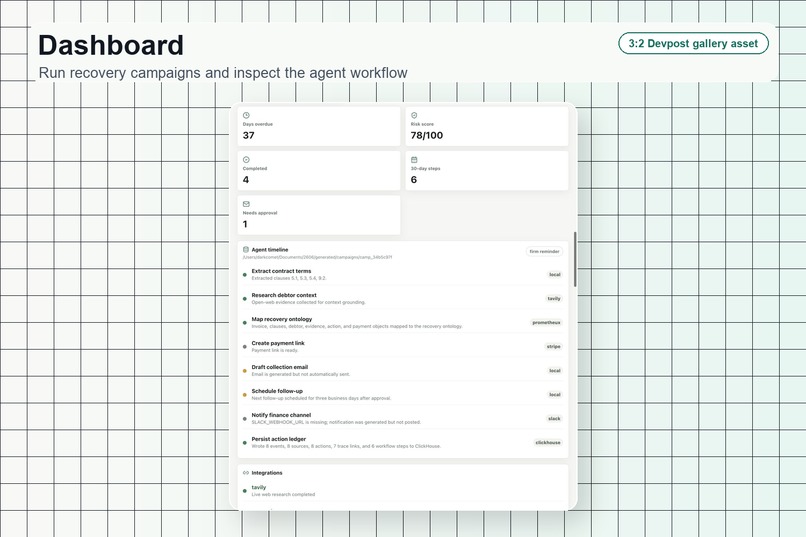Open the 30-day steps 6 card
806x537 pixels.
[487, 171]
